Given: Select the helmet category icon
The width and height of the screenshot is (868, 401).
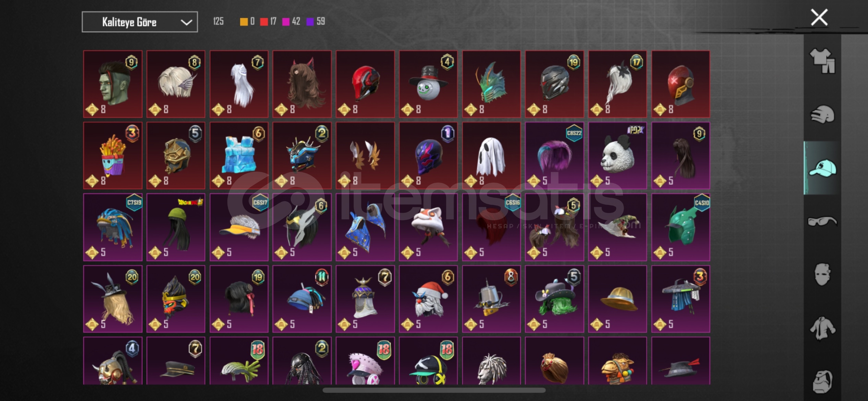Looking at the screenshot, I should [x=822, y=114].
